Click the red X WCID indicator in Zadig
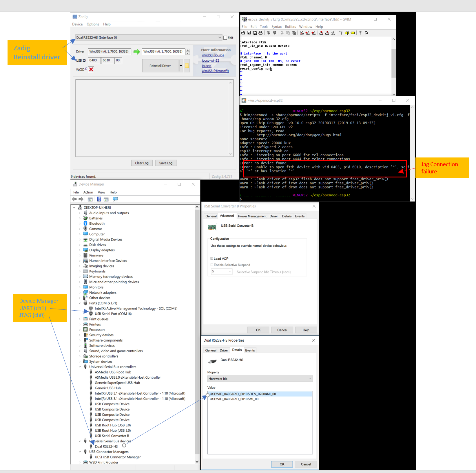 91,69
